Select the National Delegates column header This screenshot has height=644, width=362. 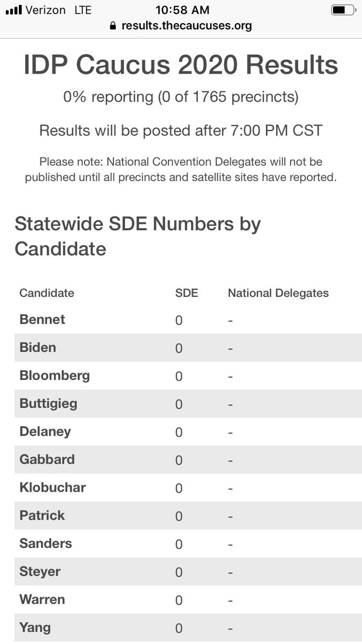pyautogui.click(x=278, y=293)
